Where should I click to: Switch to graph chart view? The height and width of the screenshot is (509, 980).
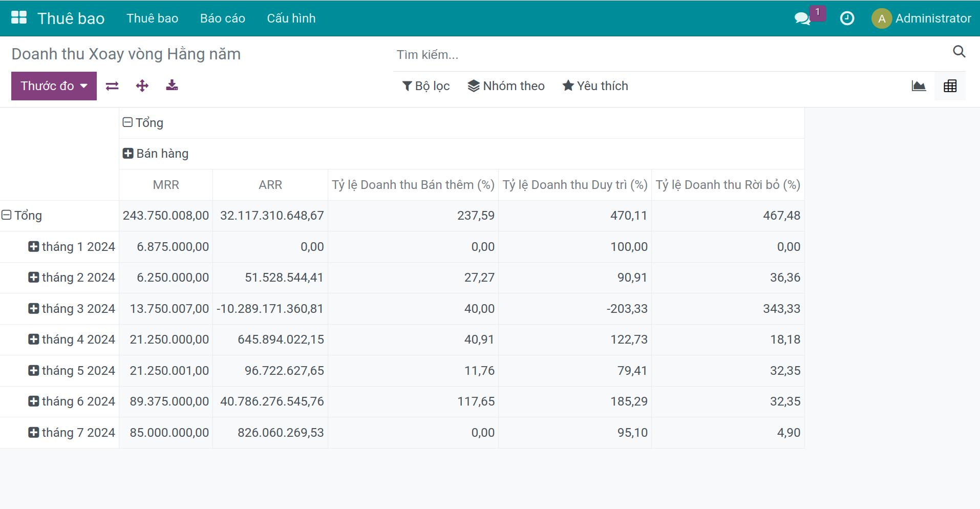pos(919,86)
